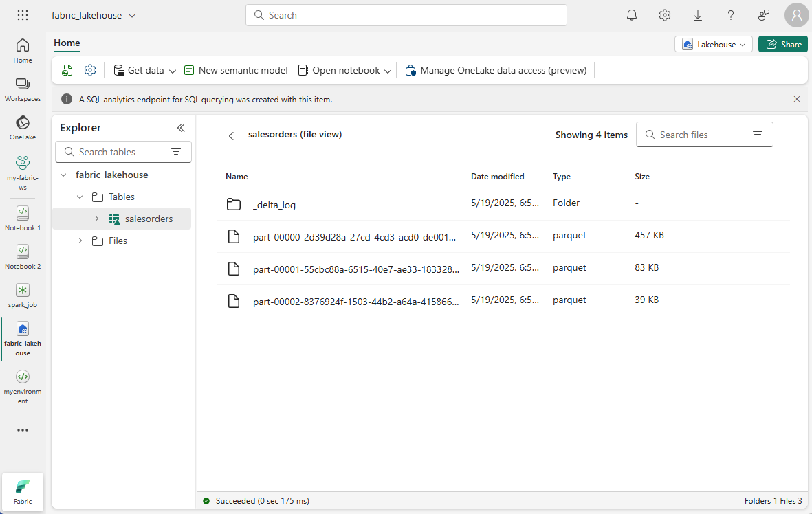Click the refresh icon in Home toolbar
Viewport: 812px width, 514px height.
67,70
